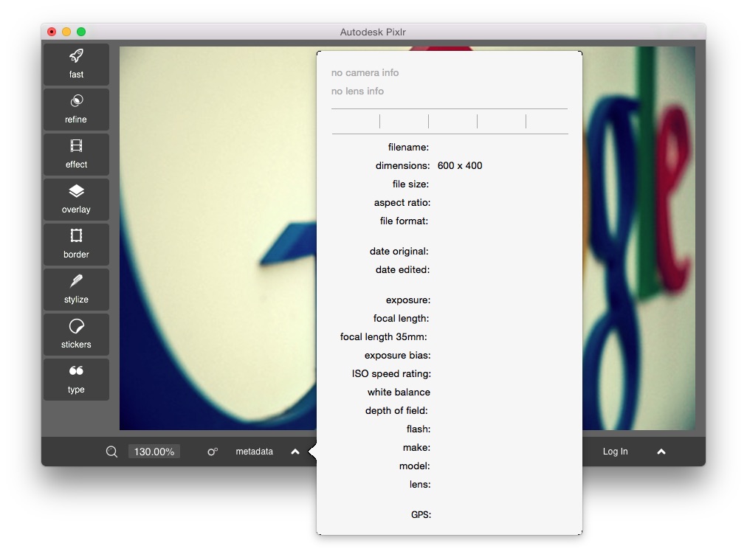Click the 'ISO speed rating:' label
The height and width of the screenshot is (560, 747).
pyautogui.click(x=392, y=374)
